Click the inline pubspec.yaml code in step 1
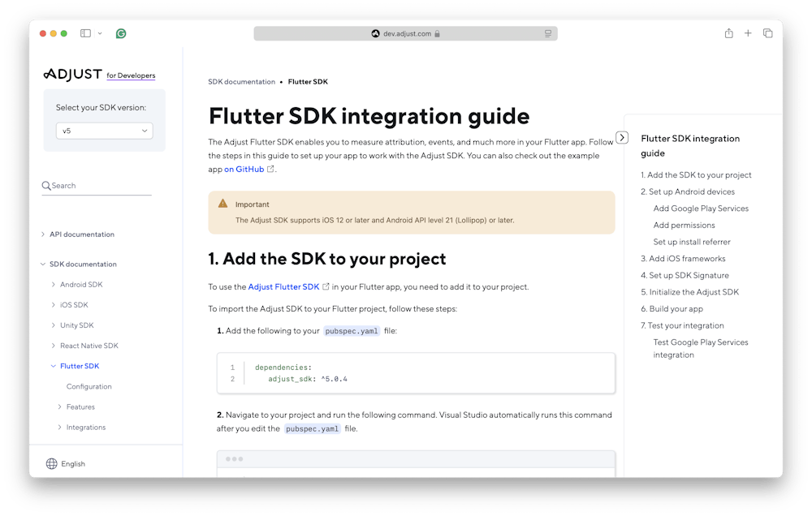The height and width of the screenshot is (516, 812). pyautogui.click(x=352, y=331)
